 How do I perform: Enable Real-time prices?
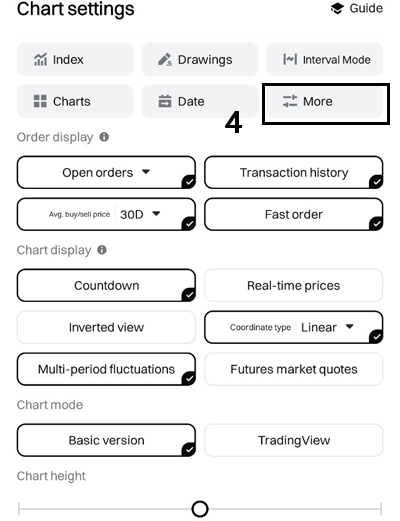coord(294,286)
